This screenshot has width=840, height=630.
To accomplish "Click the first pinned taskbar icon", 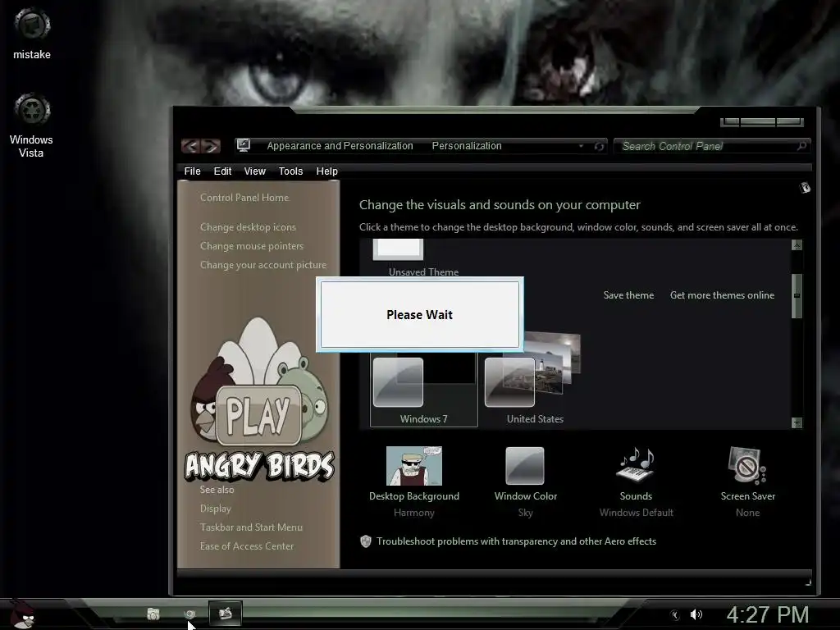I will [x=153, y=614].
